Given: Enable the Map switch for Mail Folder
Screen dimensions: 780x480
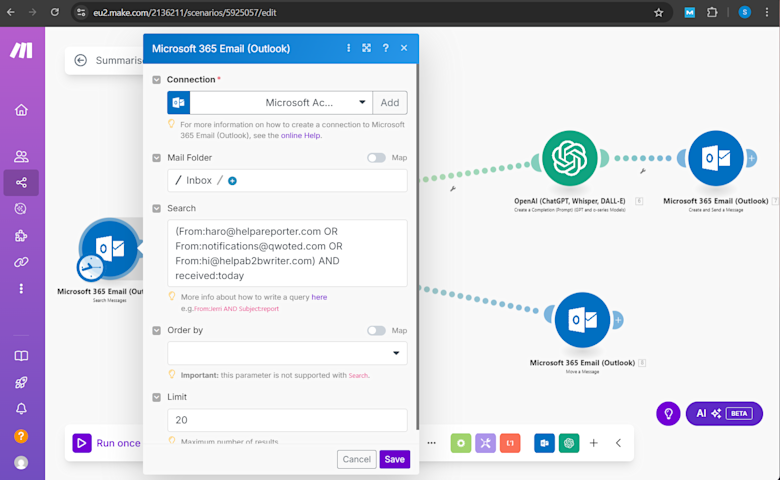Looking at the screenshot, I should coord(376,158).
